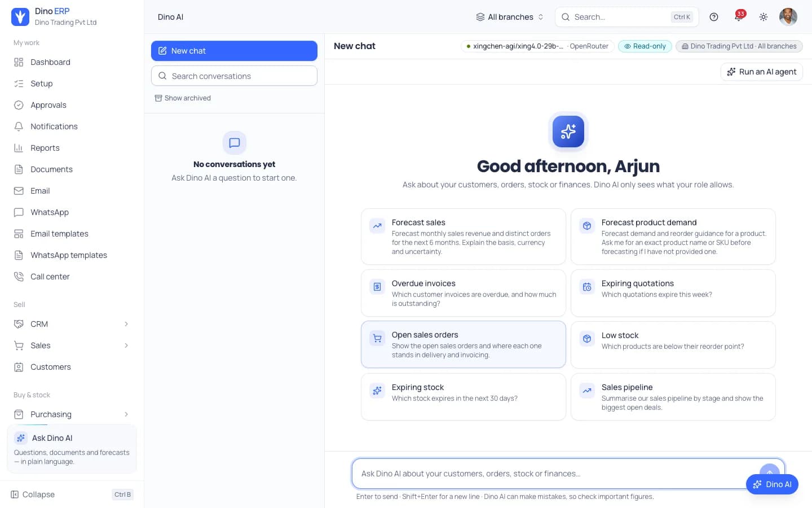
Task: Toggle Show archived conversations
Action: [x=183, y=98]
